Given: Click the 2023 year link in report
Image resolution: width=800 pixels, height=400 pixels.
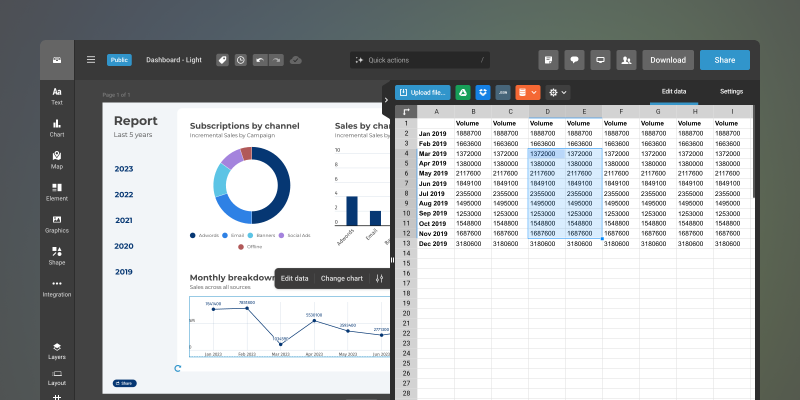Looking at the screenshot, I should tap(123, 169).
